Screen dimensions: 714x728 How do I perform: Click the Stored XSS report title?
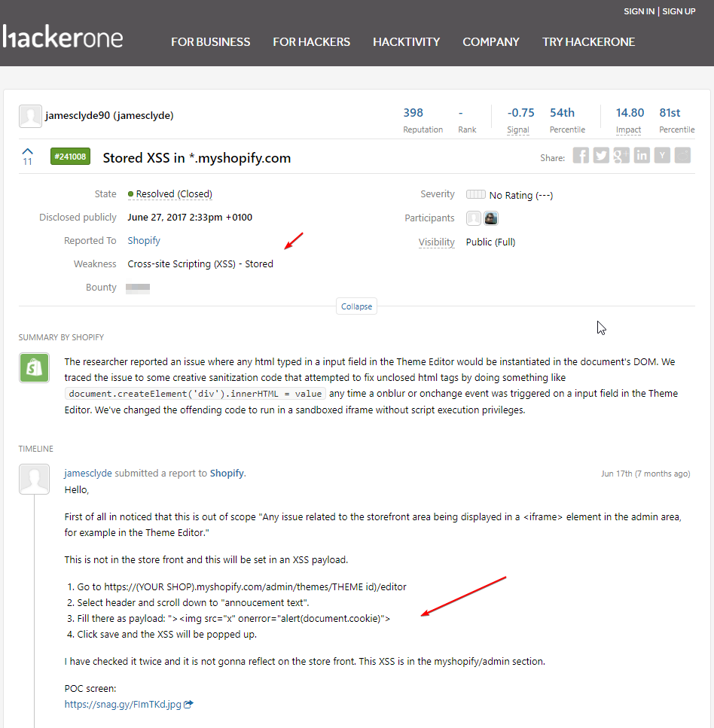[197, 158]
